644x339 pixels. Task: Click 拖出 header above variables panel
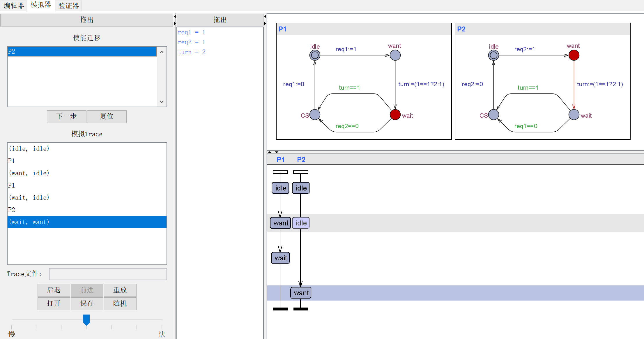point(220,20)
